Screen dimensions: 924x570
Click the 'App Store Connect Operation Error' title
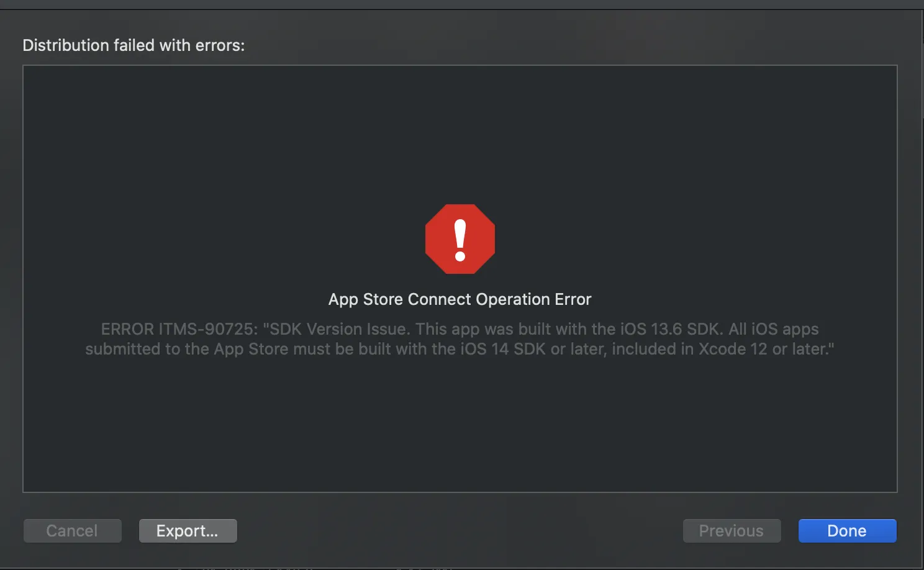[x=460, y=299]
